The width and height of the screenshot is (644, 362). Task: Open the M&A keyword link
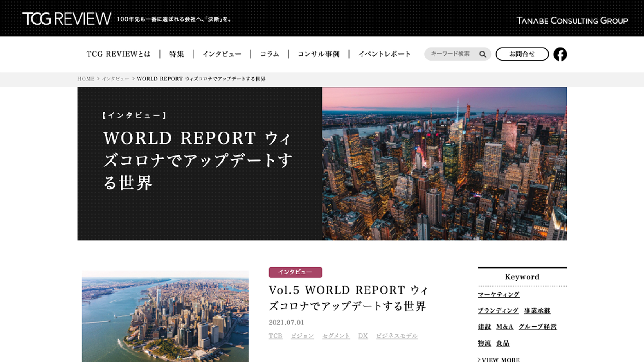tap(504, 327)
